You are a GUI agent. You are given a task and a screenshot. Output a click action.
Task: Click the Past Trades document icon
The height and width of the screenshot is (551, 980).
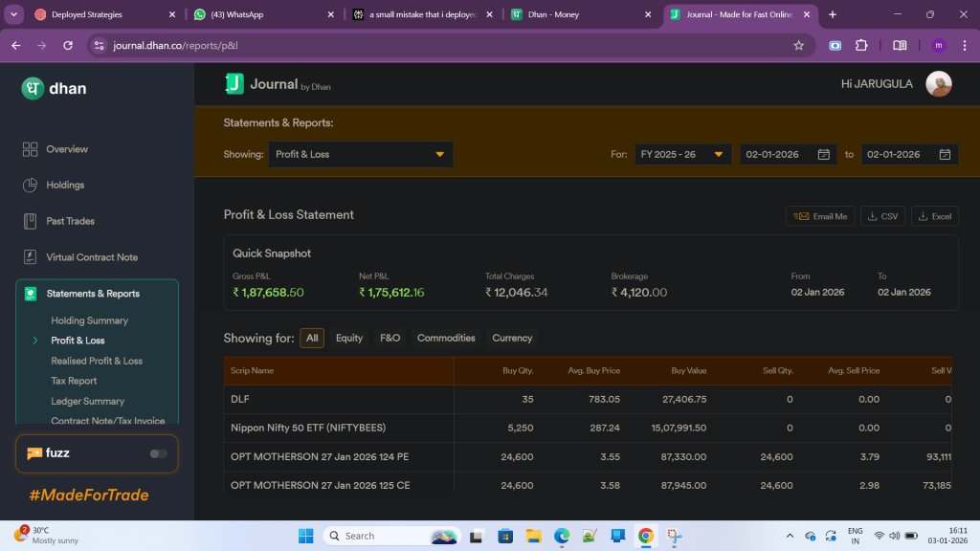pos(30,221)
